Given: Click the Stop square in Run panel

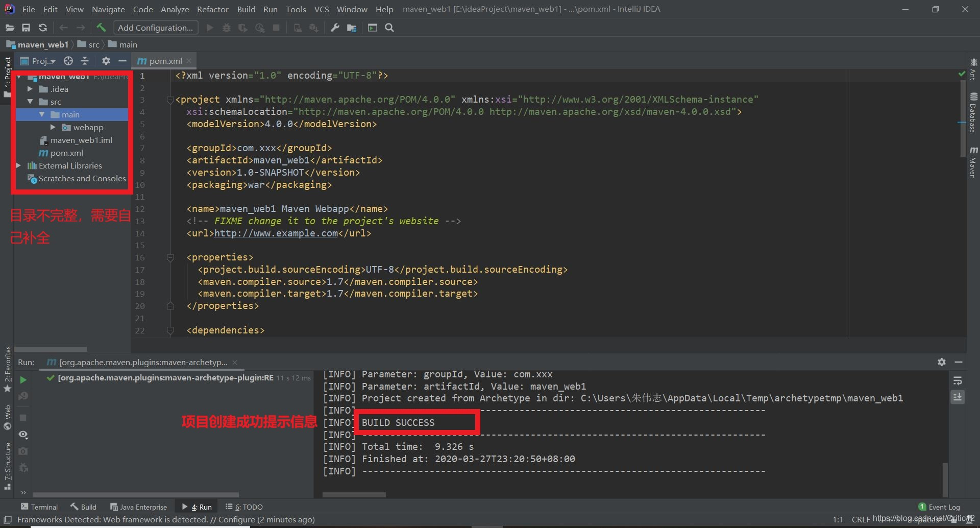Looking at the screenshot, I should point(23,418).
